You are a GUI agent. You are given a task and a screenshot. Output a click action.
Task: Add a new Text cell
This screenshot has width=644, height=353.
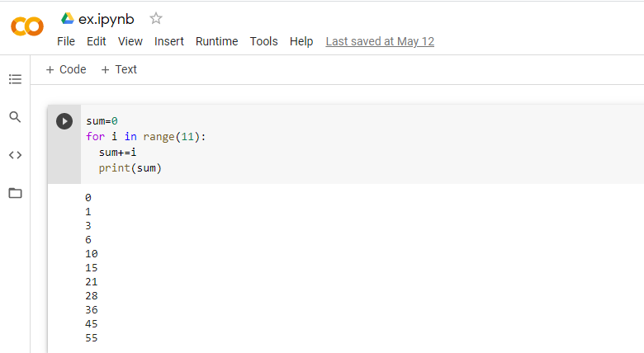pos(119,69)
